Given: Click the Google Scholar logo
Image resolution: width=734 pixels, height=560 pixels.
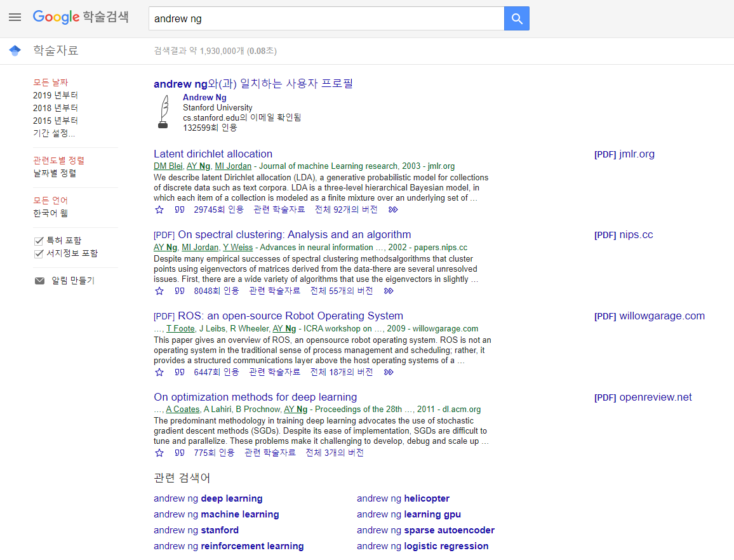Looking at the screenshot, I should point(81,17).
